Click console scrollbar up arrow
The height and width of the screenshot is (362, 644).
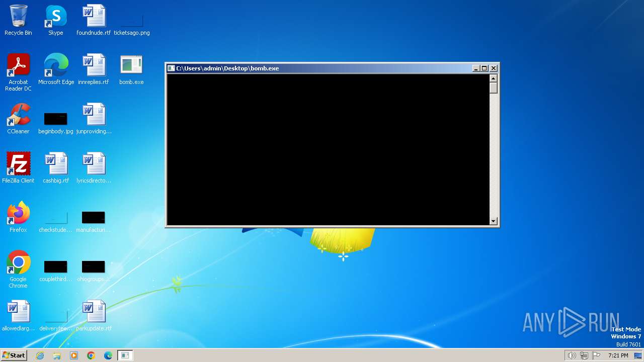[x=494, y=78]
